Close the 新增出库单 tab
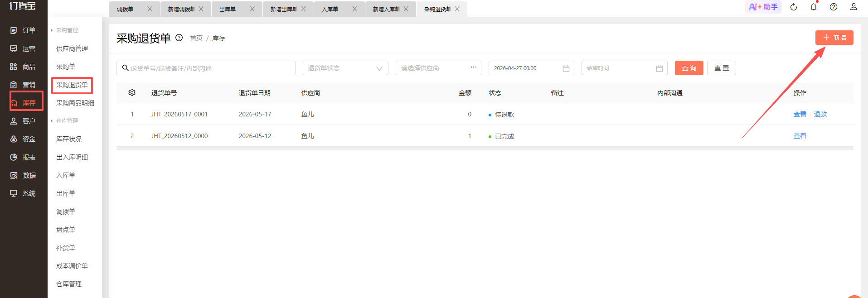Viewport: 868px width, 298px height. (303, 9)
